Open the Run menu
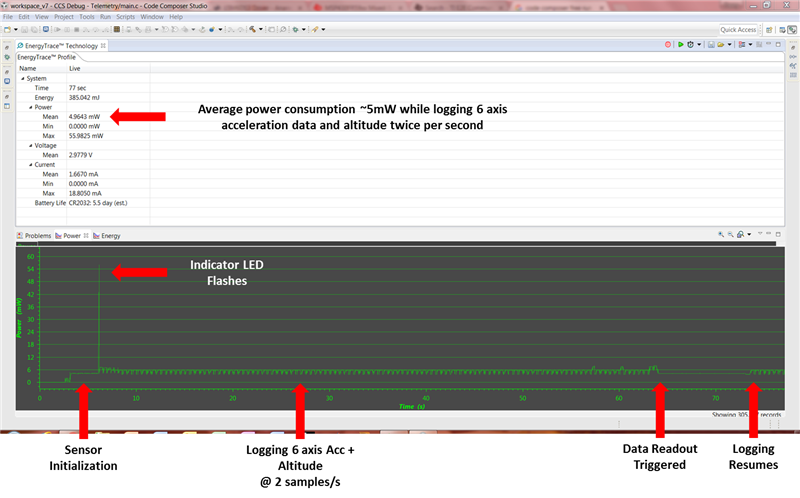 pyautogui.click(x=106, y=17)
